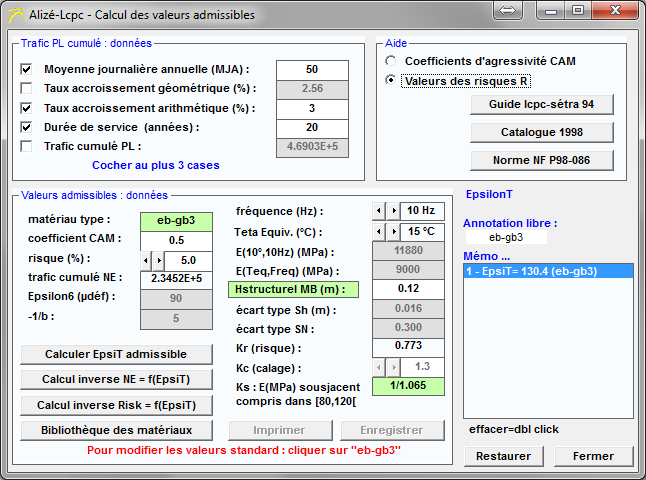646x480 pixels.
Task: Click the green Hstructurel MB (m) label
Action: pyautogui.click(x=293, y=289)
